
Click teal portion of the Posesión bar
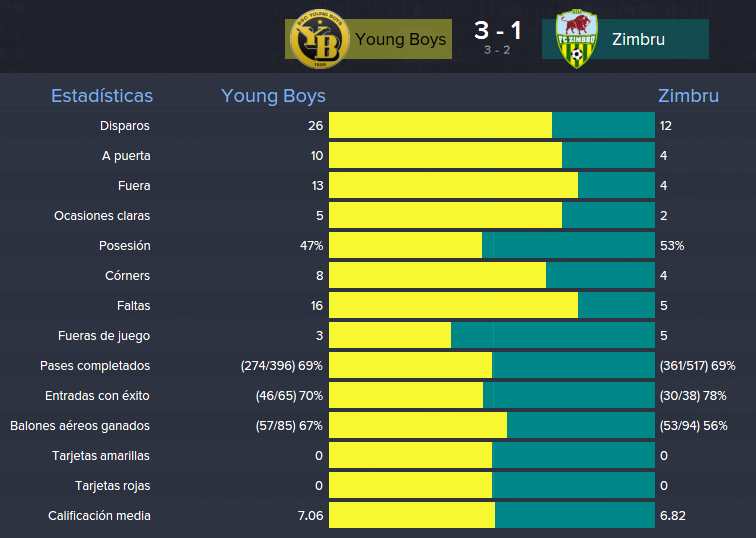pos(568,245)
